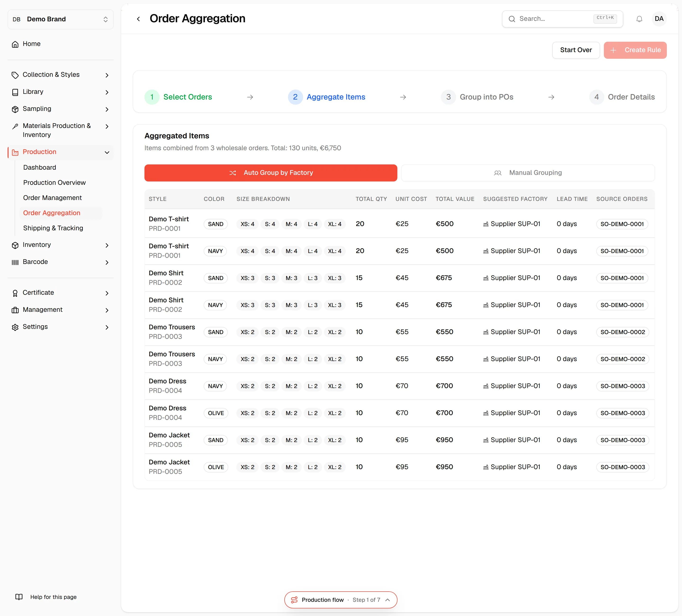The height and width of the screenshot is (616, 682).
Task: Click Help for this page link
Action: [54, 597]
